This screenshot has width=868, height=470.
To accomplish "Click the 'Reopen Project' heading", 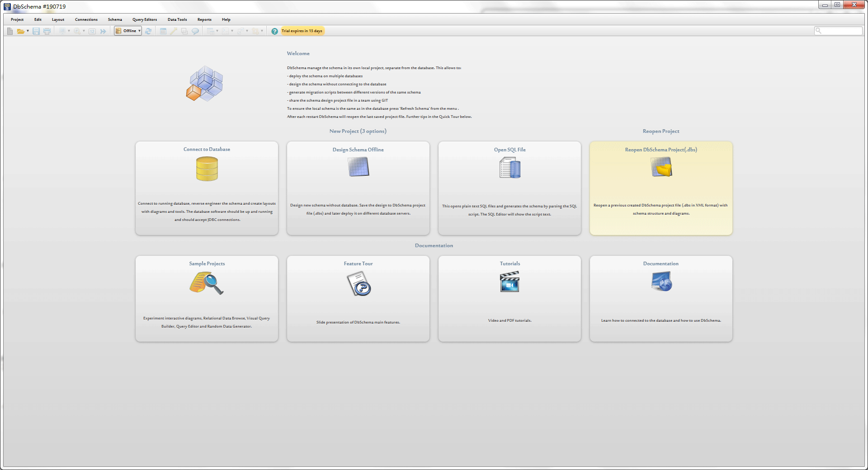I will point(661,131).
